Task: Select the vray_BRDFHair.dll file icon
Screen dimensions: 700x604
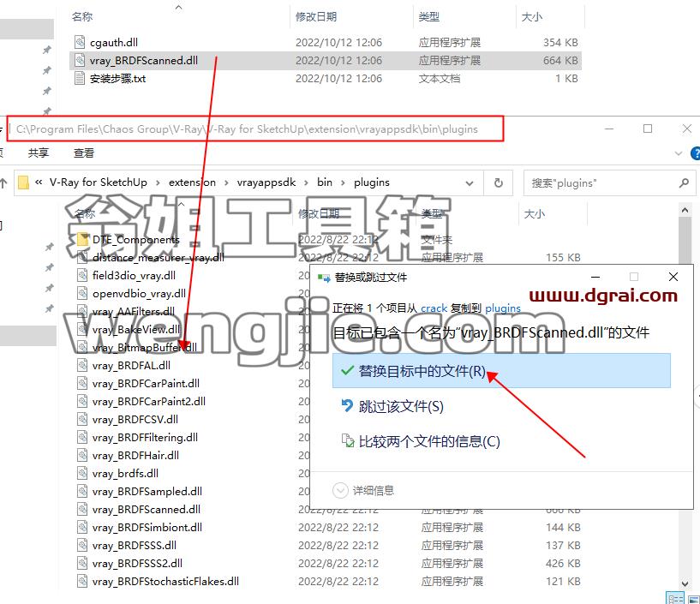Action: (82, 455)
